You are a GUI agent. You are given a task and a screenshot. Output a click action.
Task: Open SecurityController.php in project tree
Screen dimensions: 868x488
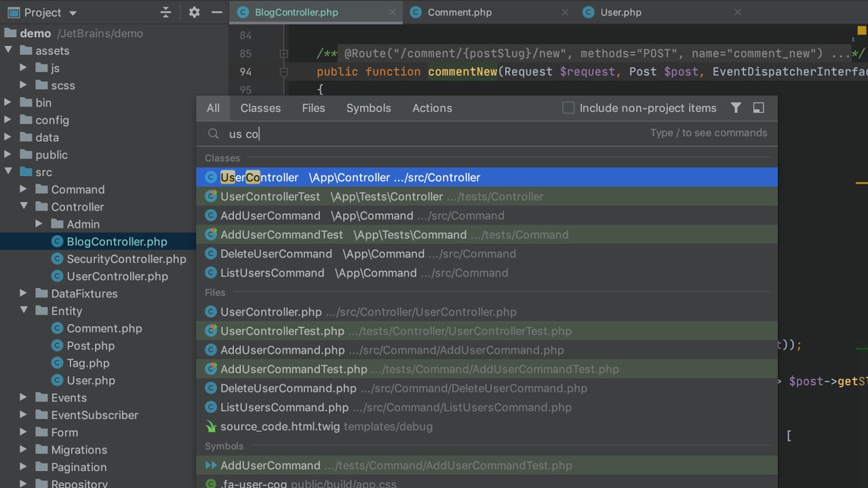[x=126, y=259]
